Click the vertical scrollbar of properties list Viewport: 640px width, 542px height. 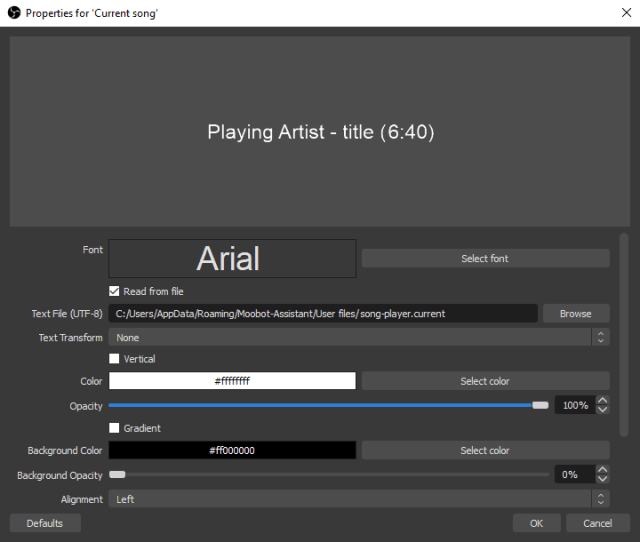(623, 335)
